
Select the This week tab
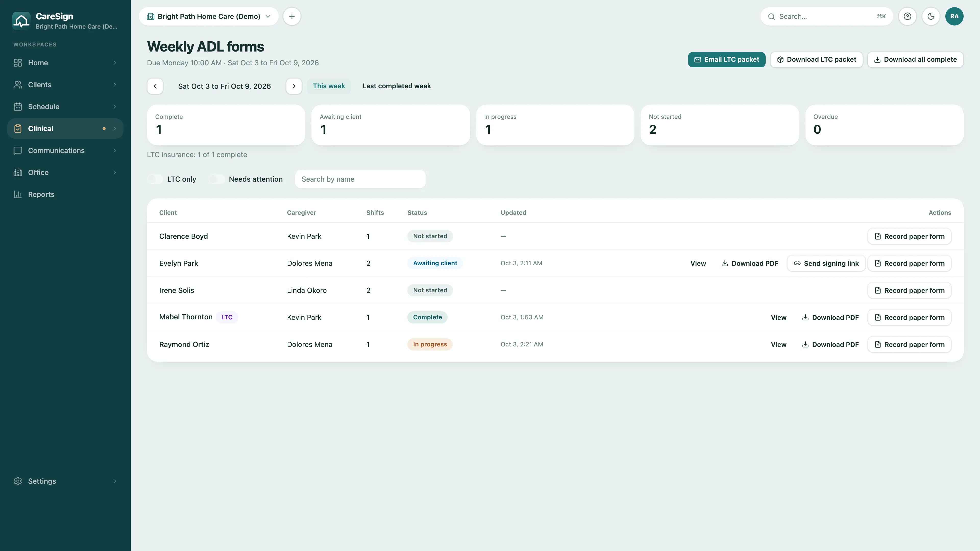[x=329, y=86]
